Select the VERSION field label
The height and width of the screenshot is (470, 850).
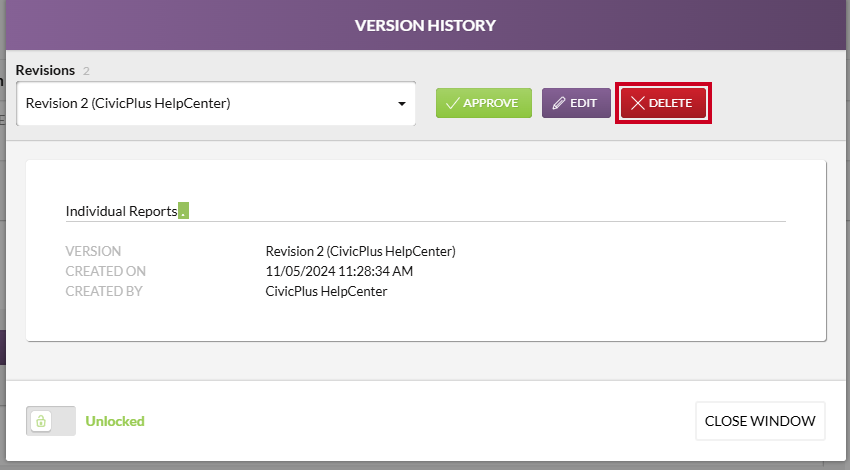93,252
